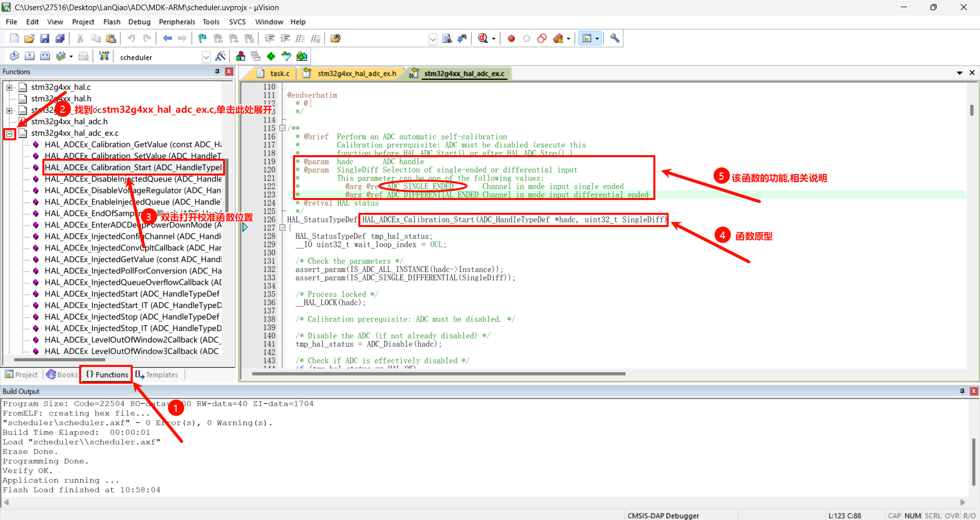Insert or remove a bookmark flag
This screenshot has height=520, width=980.
tap(203, 38)
